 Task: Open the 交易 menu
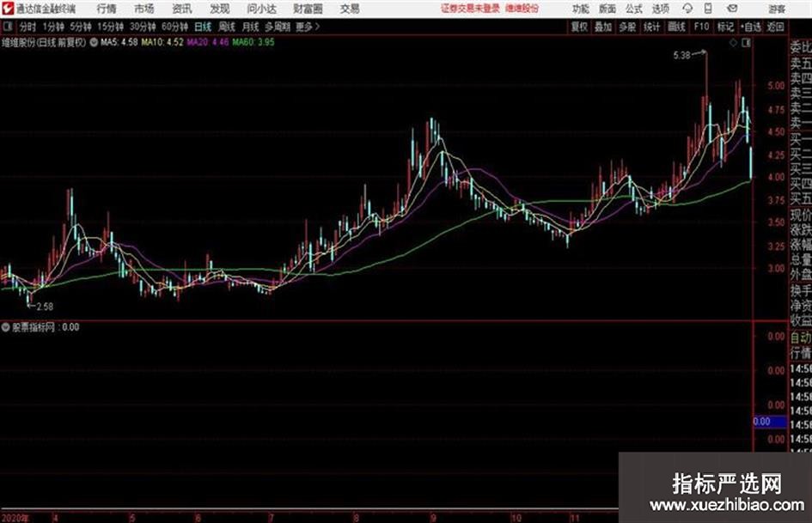point(350,9)
